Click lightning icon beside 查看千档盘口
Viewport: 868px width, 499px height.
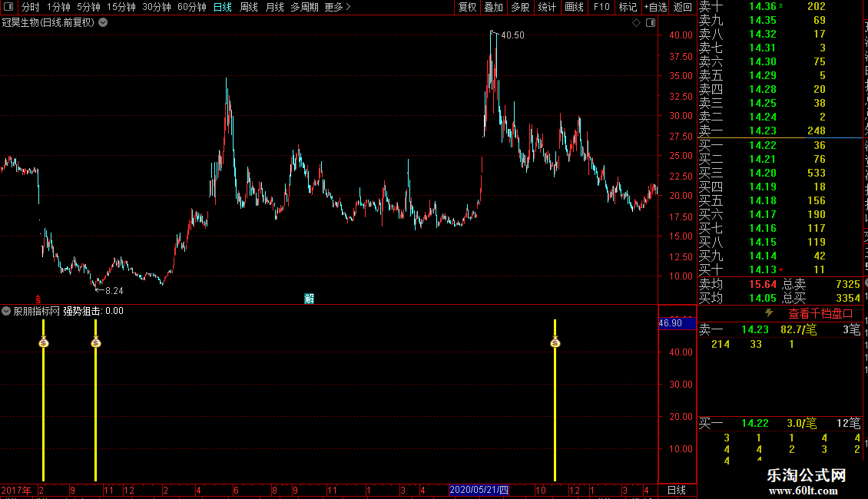pyautogui.click(x=769, y=313)
